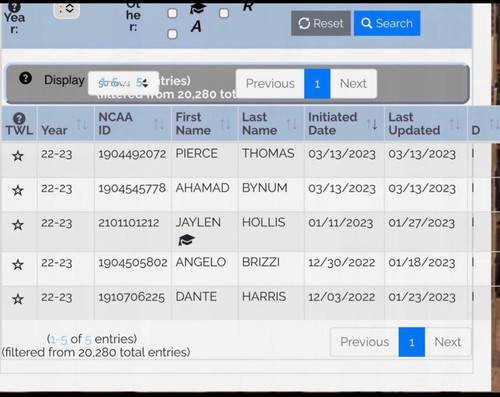
Task: Click first name AHAMAD
Action: tap(202, 188)
